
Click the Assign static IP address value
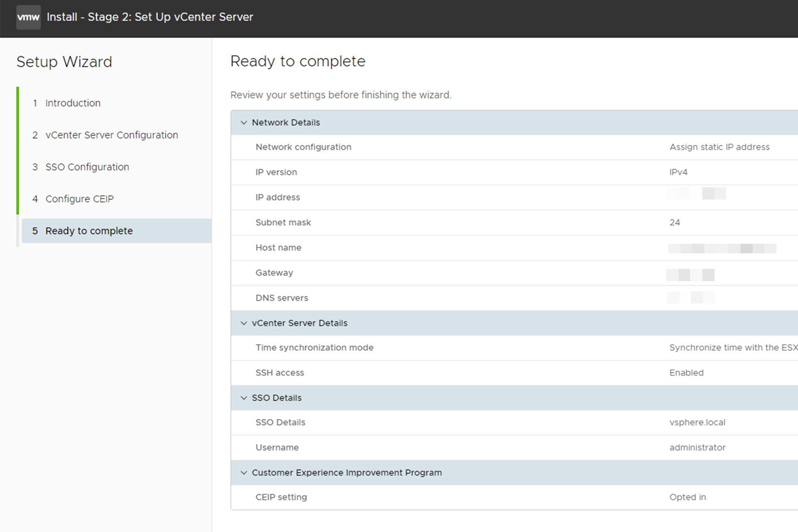point(719,147)
